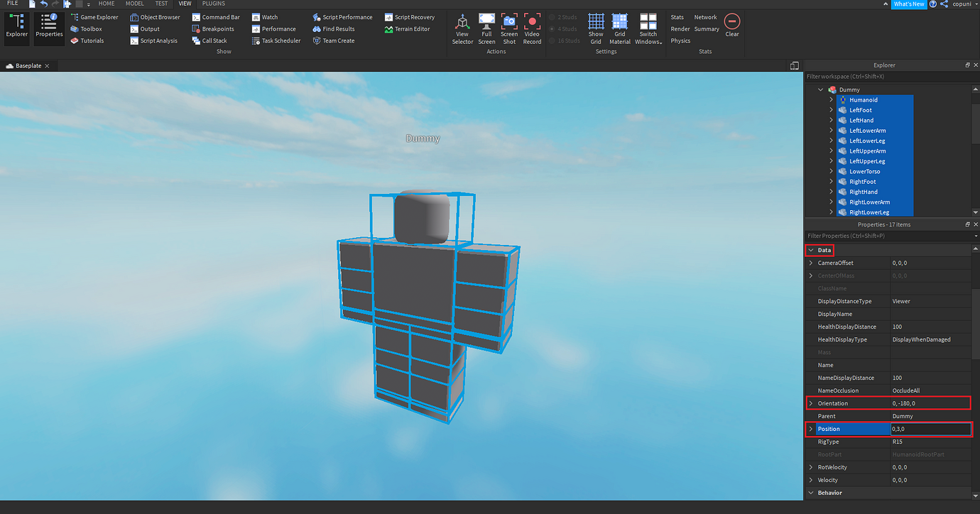
Task: Toggle Show Grid display
Action: point(595,28)
